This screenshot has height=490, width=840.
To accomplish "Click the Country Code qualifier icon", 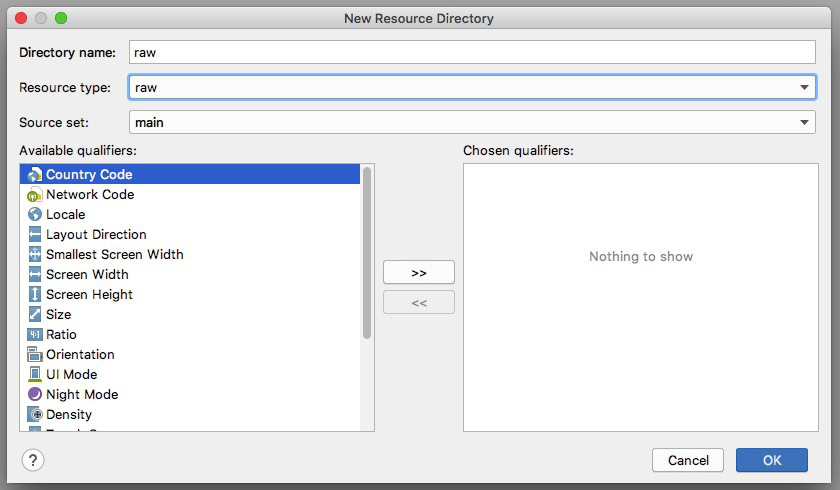I will coord(34,175).
